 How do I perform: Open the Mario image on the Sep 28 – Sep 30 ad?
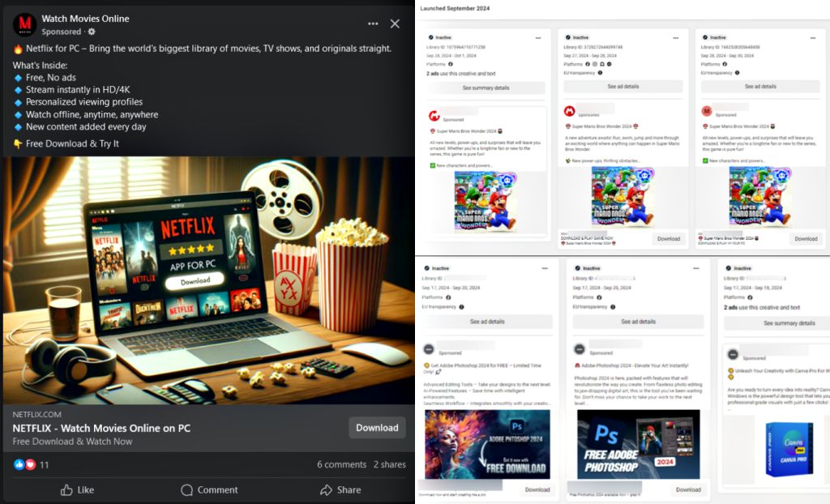point(760,197)
